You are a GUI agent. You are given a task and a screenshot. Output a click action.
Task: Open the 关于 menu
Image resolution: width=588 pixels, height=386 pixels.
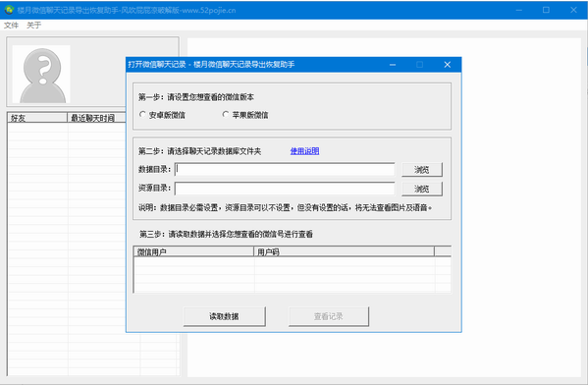point(33,26)
